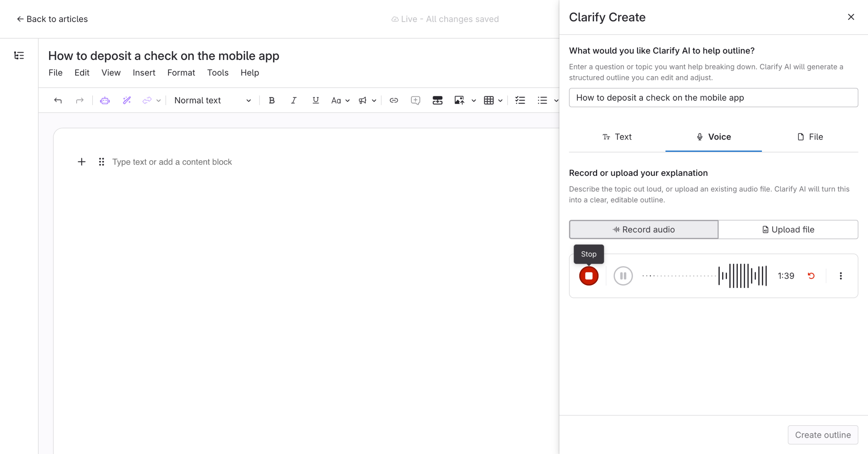Image resolution: width=868 pixels, height=454 pixels.
Task: Click the magic wand AI icon
Action: tap(127, 100)
